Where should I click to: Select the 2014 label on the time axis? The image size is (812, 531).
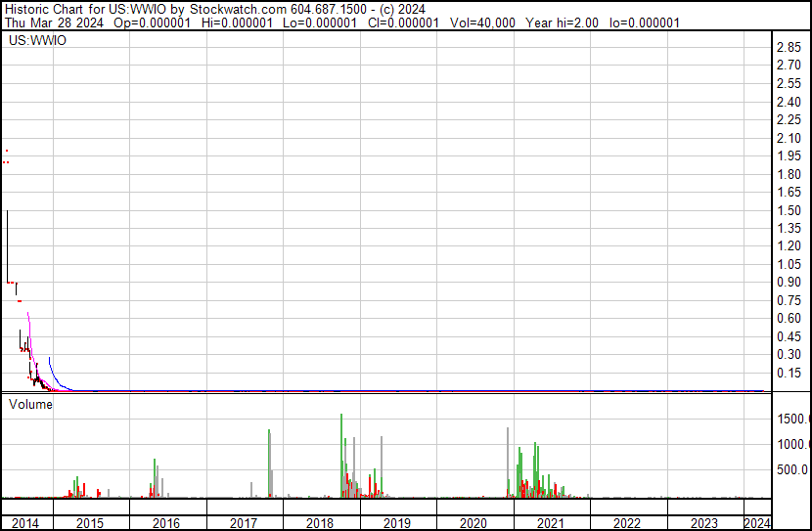coord(24,523)
